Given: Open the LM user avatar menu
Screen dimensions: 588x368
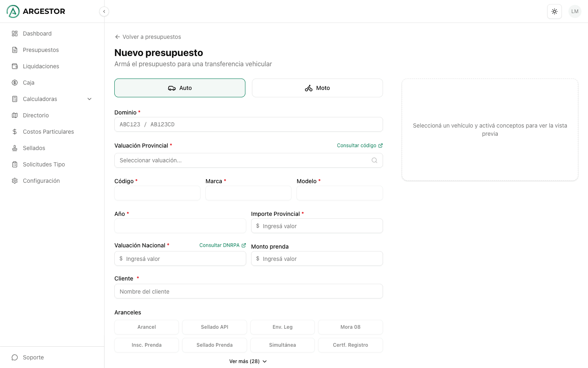Looking at the screenshot, I should point(575,11).
